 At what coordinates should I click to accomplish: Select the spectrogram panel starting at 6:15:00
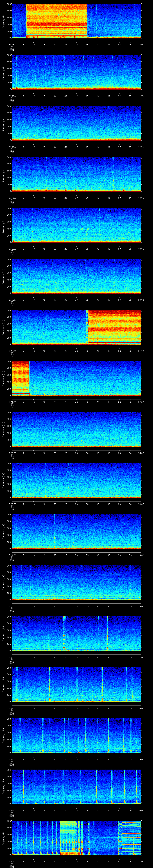(76, 72)
